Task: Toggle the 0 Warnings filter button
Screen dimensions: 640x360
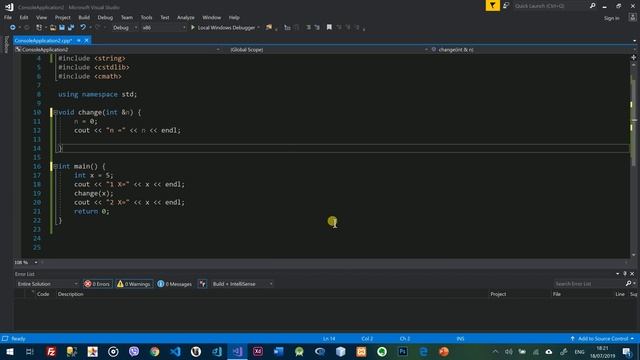Action: (x=134, y=284)
